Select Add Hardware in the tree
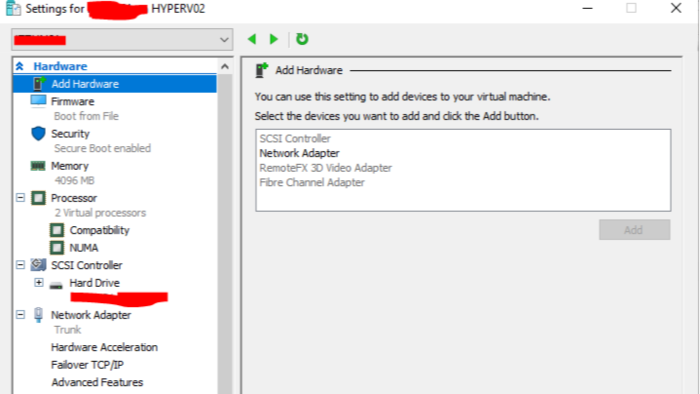The image size is (700, 394). click(115, 84)
